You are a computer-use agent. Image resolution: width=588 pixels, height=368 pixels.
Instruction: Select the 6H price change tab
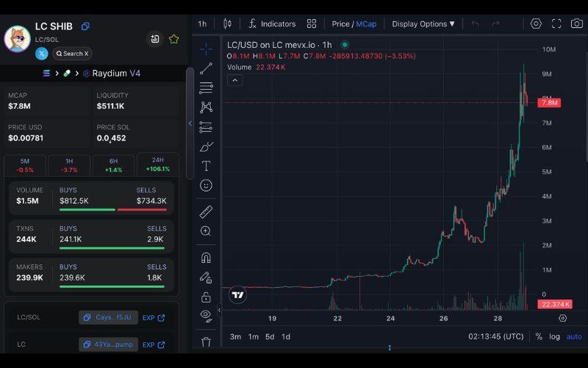[x=113, y=165]
